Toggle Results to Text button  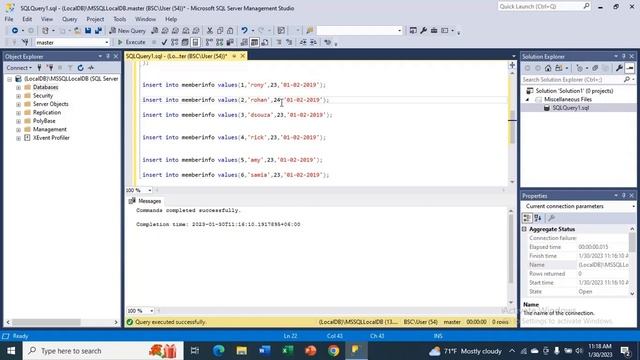click(244, 42)
